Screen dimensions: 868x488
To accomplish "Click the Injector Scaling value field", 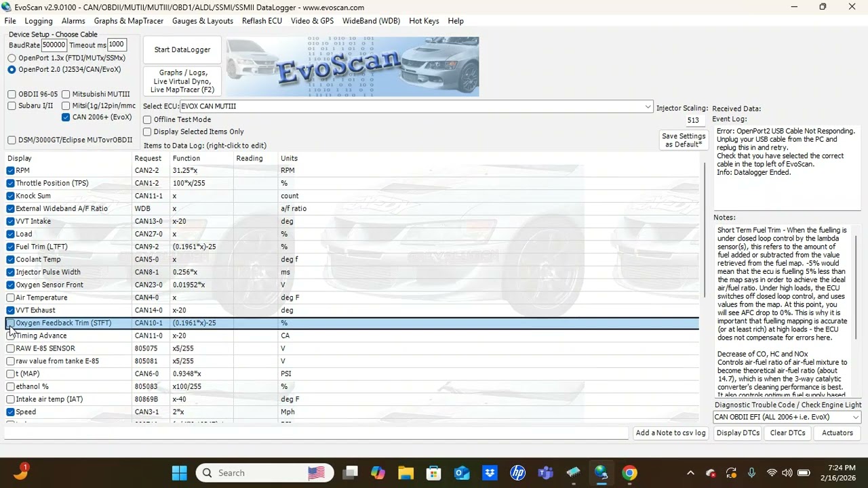I will pyautogui.click(x=692, y=120).
